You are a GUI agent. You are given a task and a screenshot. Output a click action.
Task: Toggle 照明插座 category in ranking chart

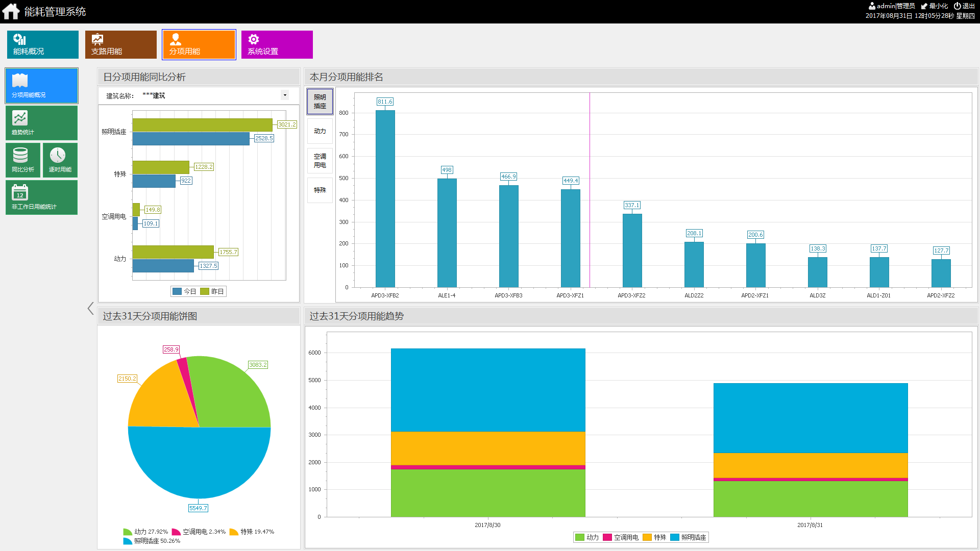(320, 102)
